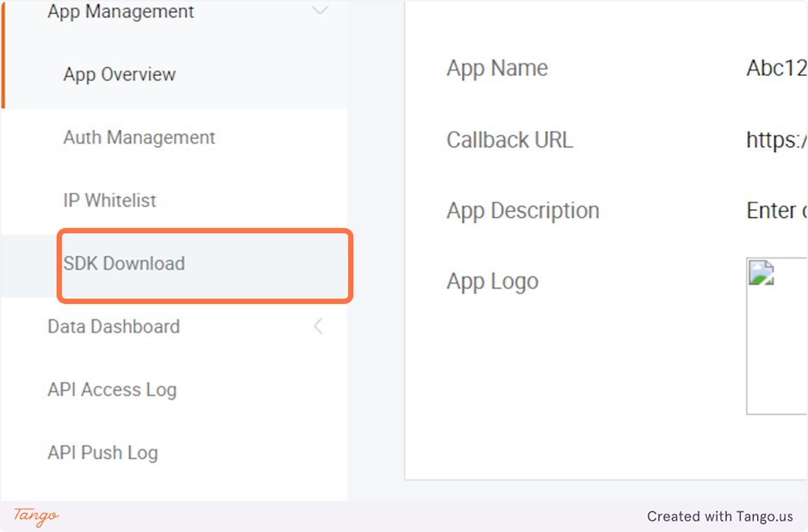Click the App Description label
The image size is (808, 532).
click(523, 211)
